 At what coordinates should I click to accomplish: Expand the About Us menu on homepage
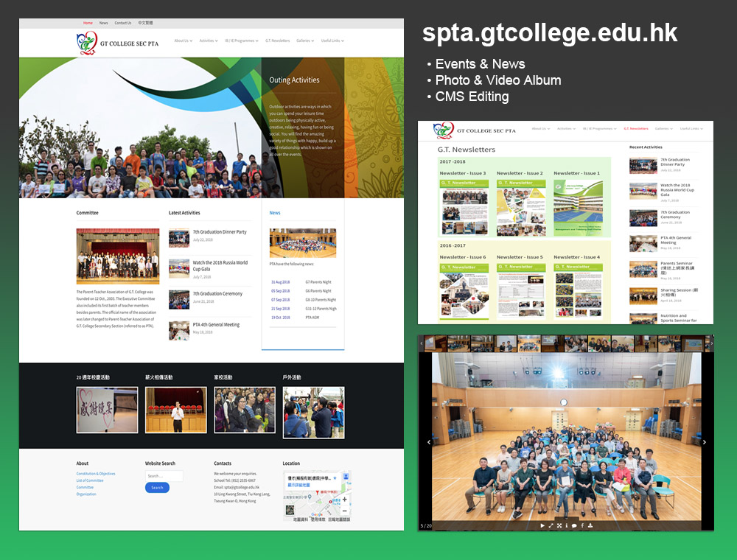pyautogui.click(x=184, y=41)
